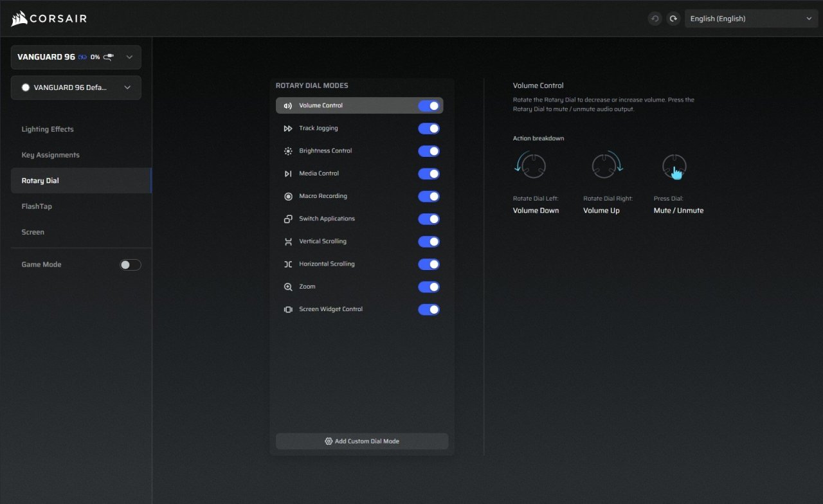Open the Lighting Effects section
Screen dimensions: 823x504
click(x=48, y=129)
